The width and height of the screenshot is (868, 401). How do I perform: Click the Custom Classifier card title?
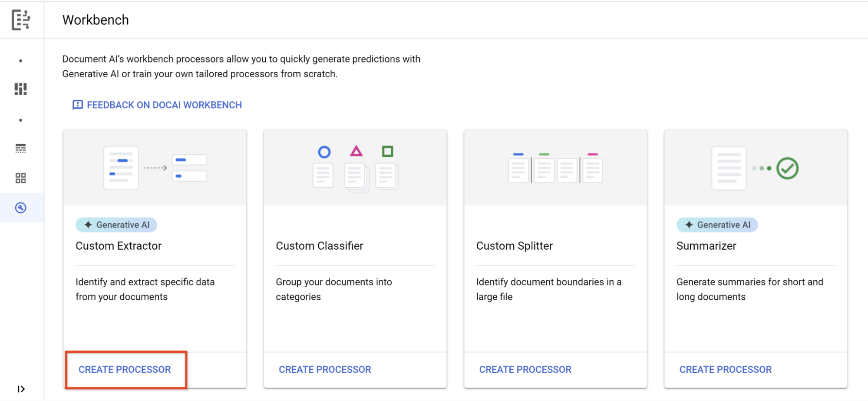[x=320, y=246]
